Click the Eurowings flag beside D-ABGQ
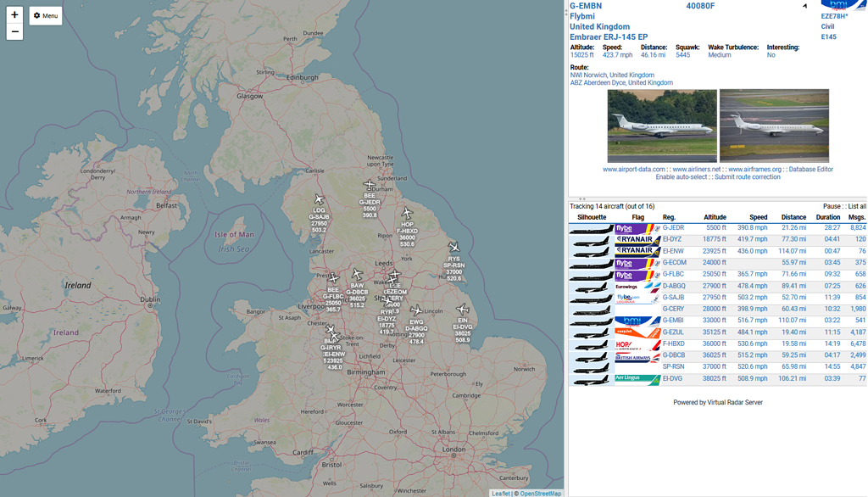This screenshot has width=868, height=497. [x=638, y=286]
